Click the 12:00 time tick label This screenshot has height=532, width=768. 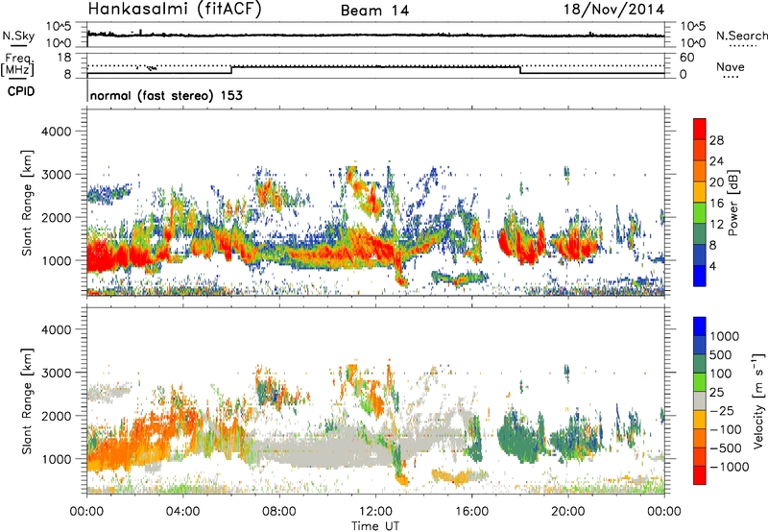coord(375,512)
